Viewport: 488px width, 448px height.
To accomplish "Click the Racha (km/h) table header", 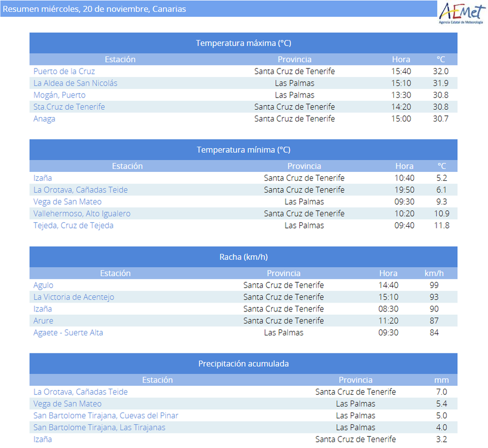I will tap(243, 256).
